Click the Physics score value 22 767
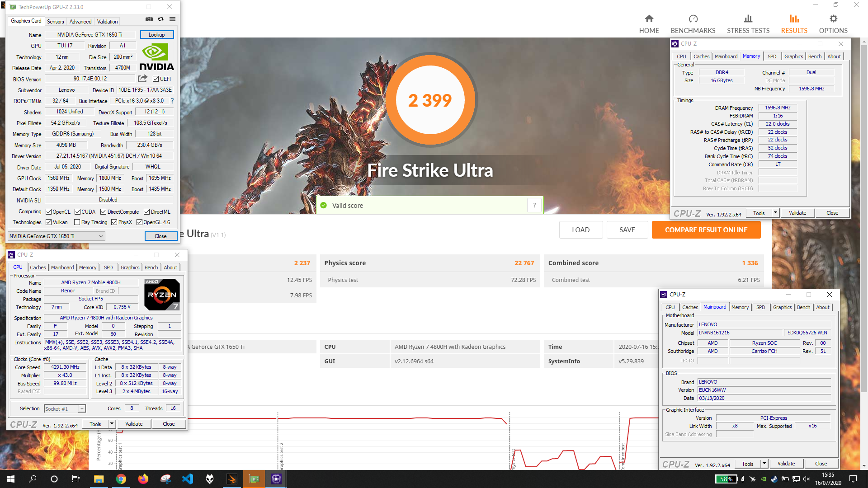The height and width of the screenshot is (488, 868). [x=524, y=263]
